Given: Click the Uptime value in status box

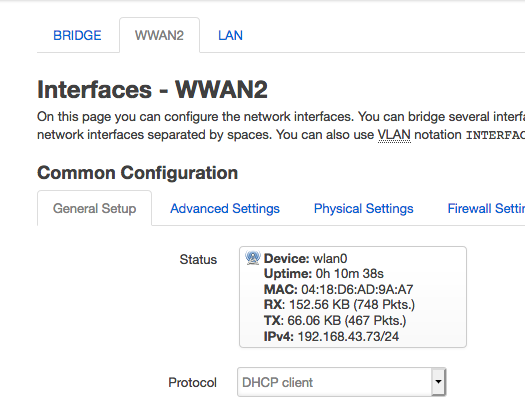Looking at the screenshot, I should point(350,273).
